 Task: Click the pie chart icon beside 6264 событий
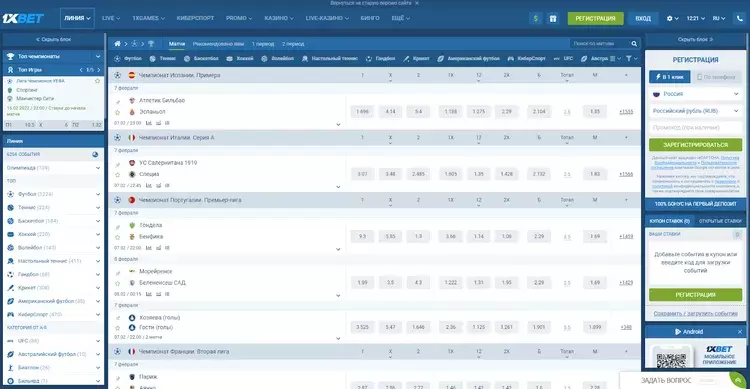click(x=95, y=155)
